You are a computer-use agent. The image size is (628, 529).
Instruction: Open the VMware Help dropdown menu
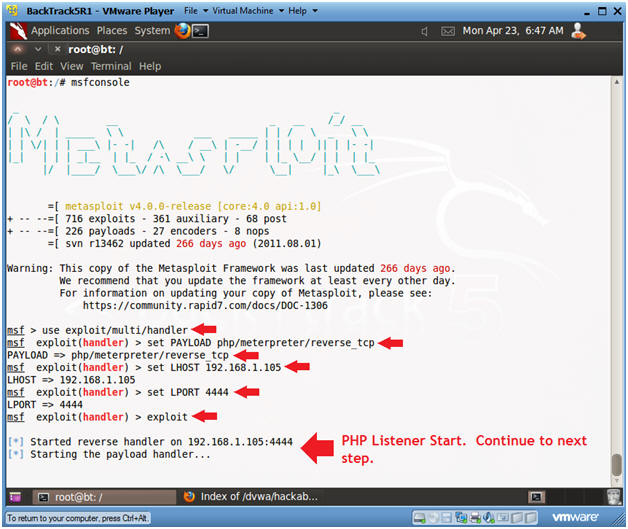[302, 11]
